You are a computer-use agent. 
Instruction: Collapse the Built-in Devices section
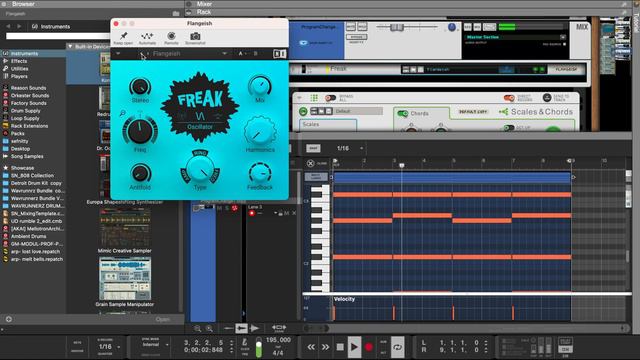pyautogui.click(x=70, y=47)
